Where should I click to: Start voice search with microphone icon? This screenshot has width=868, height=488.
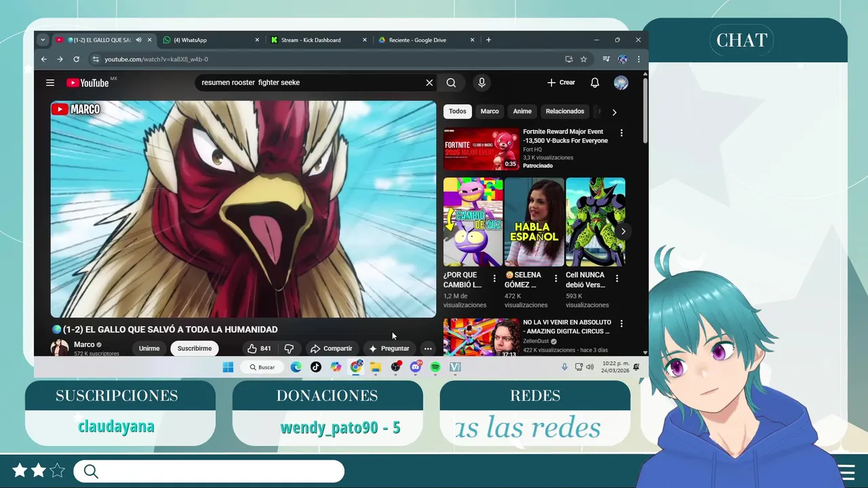481,83
